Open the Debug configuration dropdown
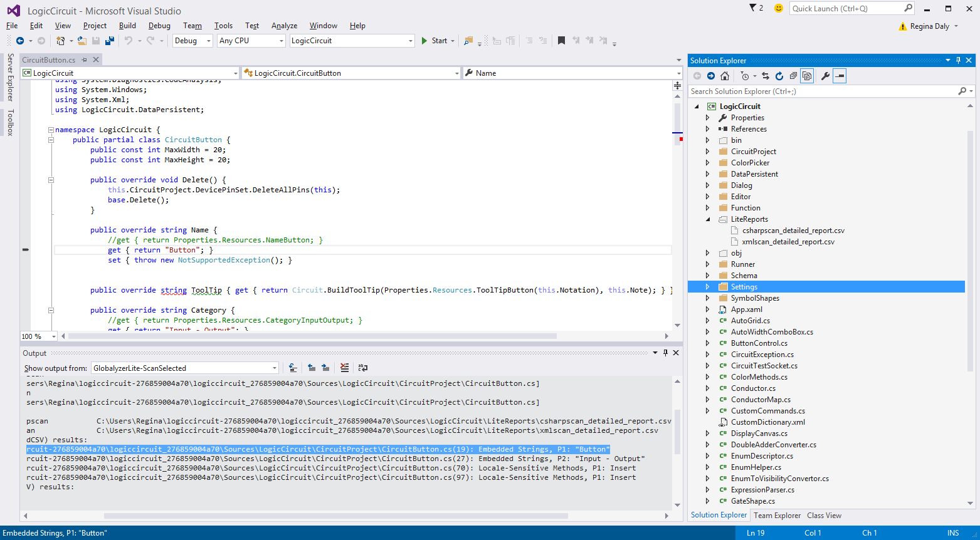Screen dimensions: 980x540 (193, 41)
